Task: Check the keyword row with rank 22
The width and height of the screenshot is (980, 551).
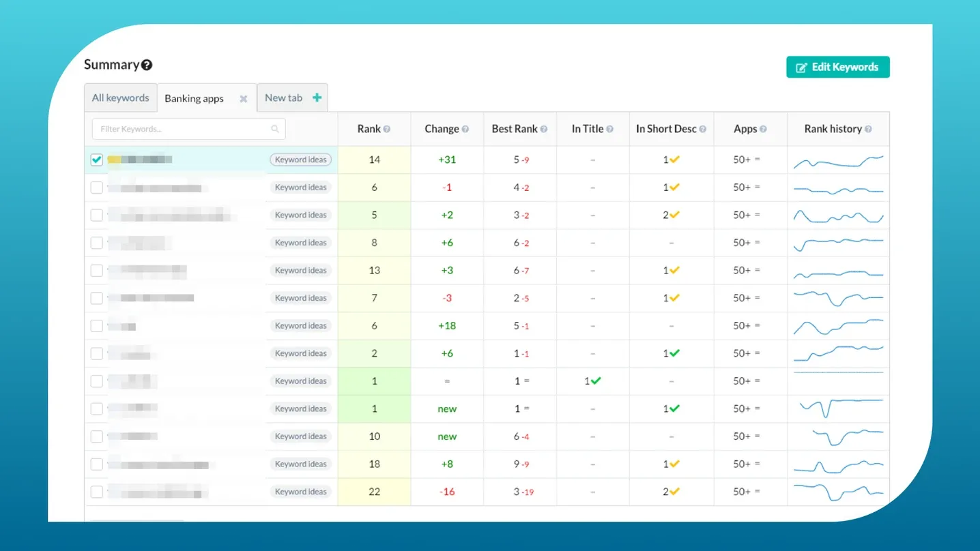Action: click(x=97, y=492)
